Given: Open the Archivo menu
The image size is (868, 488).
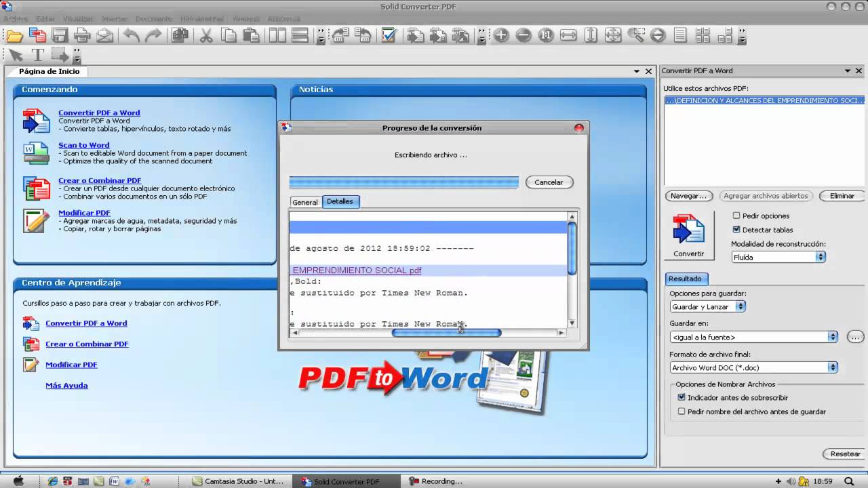Looking at the screenshot, I should (16, 19).
